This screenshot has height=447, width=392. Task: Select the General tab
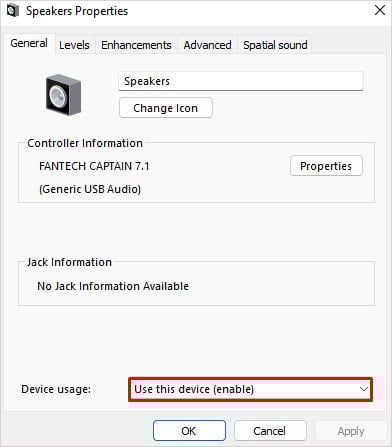tap(29, 43)
